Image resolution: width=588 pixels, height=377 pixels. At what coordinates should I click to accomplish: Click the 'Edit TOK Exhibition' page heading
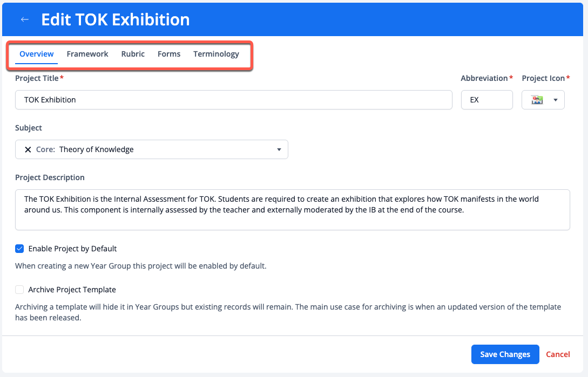point(116,19)
